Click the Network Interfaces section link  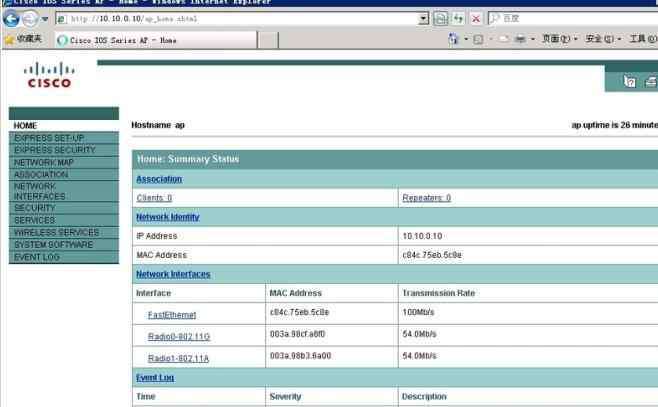coord(173,274)
